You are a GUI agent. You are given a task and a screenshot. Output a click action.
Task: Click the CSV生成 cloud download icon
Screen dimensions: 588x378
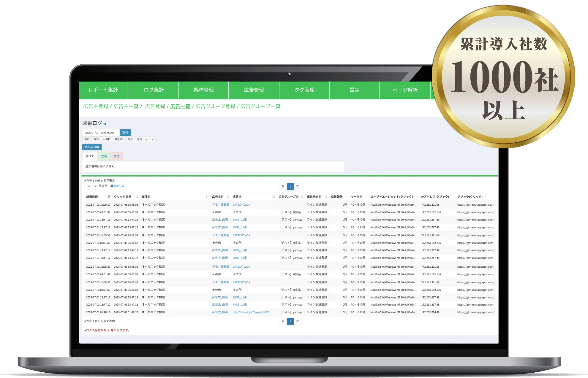click(x=112, y=186)
